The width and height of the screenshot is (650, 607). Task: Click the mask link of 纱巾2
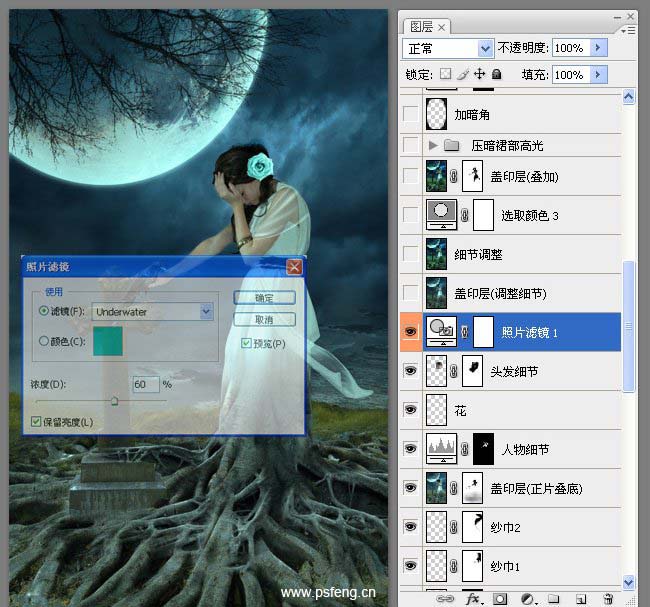coord(454,527)
